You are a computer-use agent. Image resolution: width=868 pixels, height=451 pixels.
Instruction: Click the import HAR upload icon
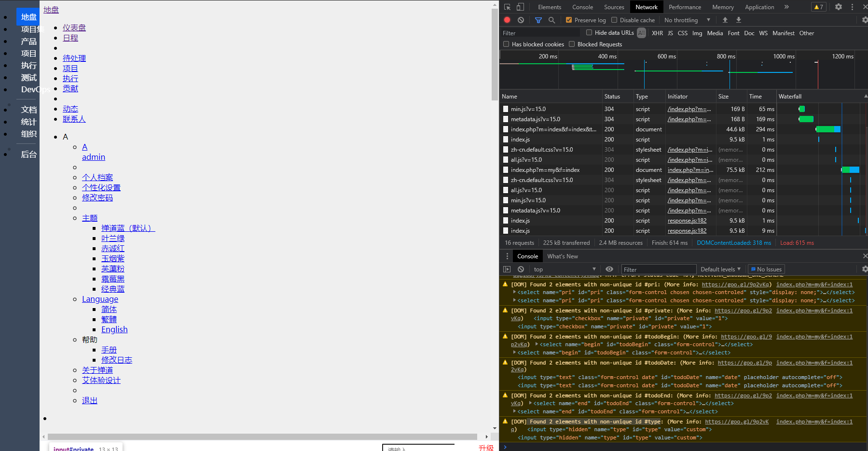pyautogui.click(x=725, y=20)
